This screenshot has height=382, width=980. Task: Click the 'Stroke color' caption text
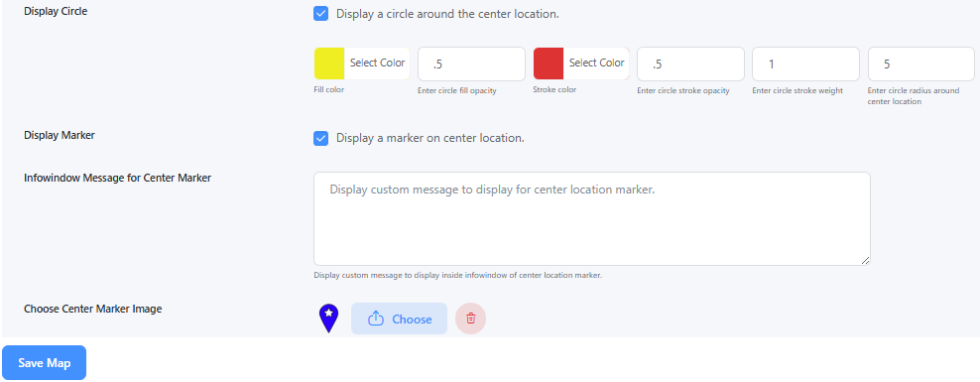[554, 89]
